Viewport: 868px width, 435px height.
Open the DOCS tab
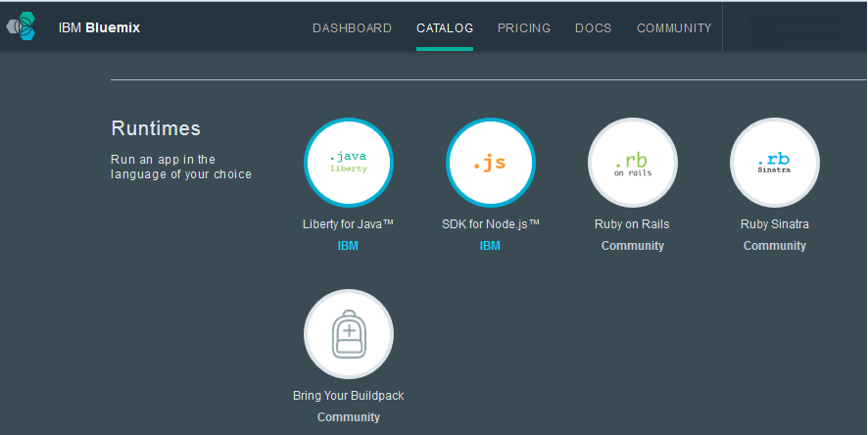[x=594, y=28]
